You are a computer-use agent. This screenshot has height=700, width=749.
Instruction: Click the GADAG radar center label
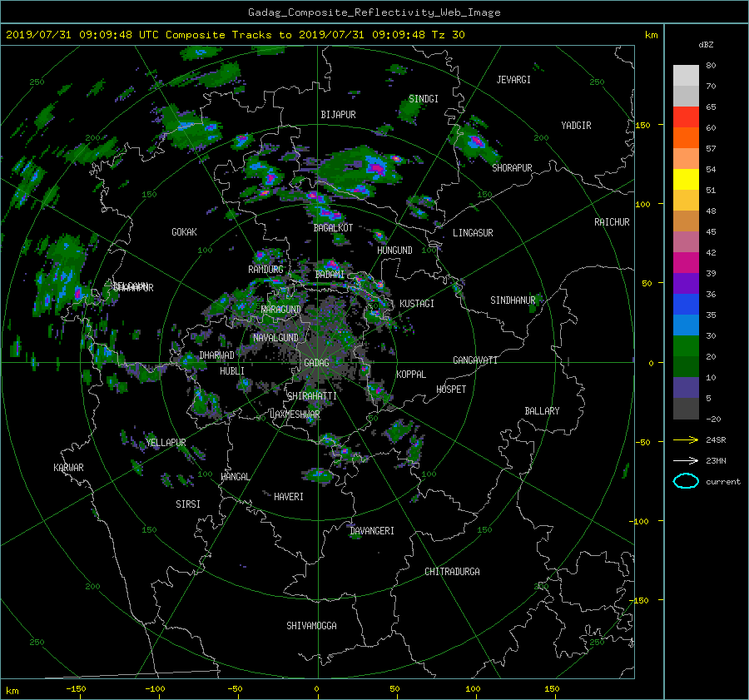click(x=316, y=363)
